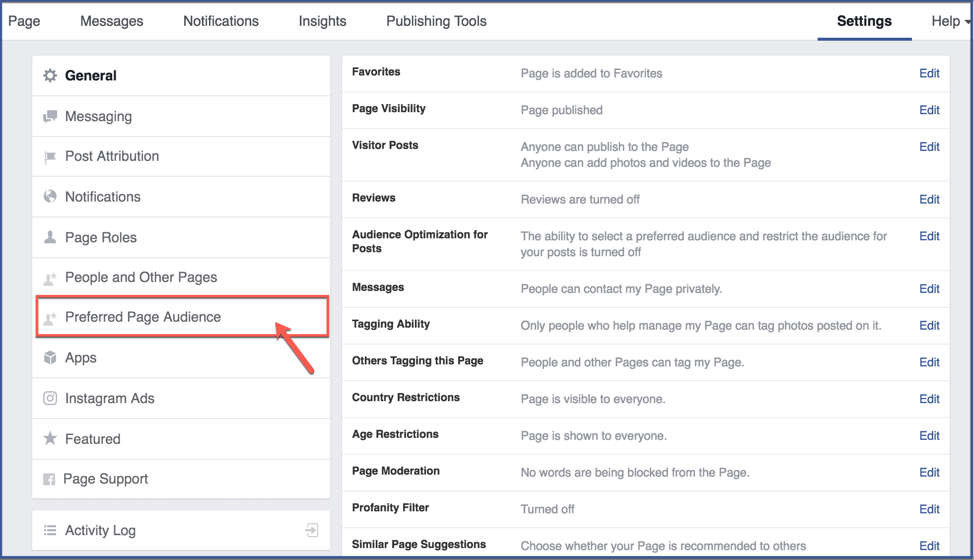Click the Page Support Facebook icon
Screen dimensions: 974x560
49,479
